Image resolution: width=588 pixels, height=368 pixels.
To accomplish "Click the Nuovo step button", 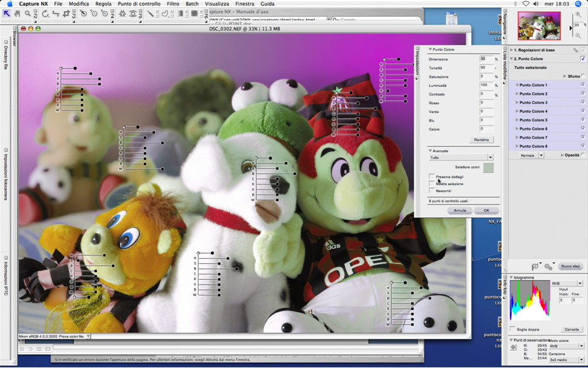I will (570, 266).
